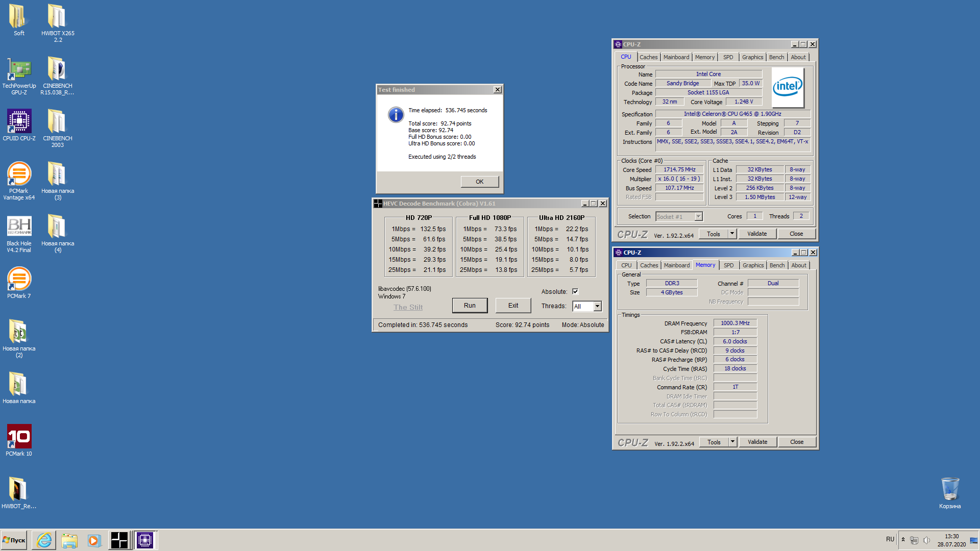980x551 pixels.
Task: Click OK in Test finished dialog
Action: click(x=480, y=182)
